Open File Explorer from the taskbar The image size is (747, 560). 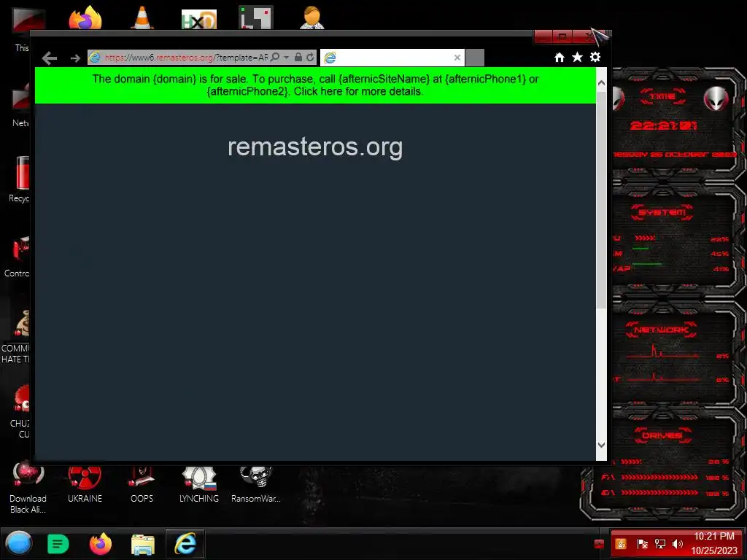(x=142, y=544)
